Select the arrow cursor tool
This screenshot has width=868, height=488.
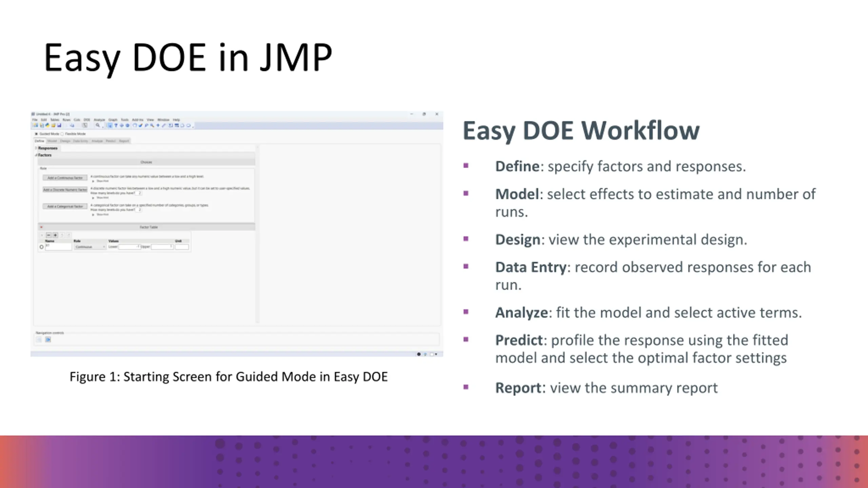110,125
